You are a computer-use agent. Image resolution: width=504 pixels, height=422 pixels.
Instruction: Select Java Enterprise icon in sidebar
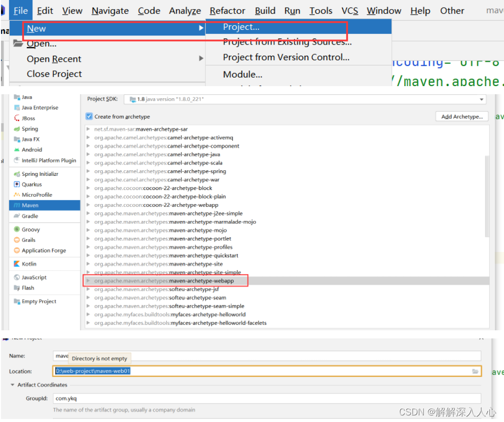click(17, 107)
